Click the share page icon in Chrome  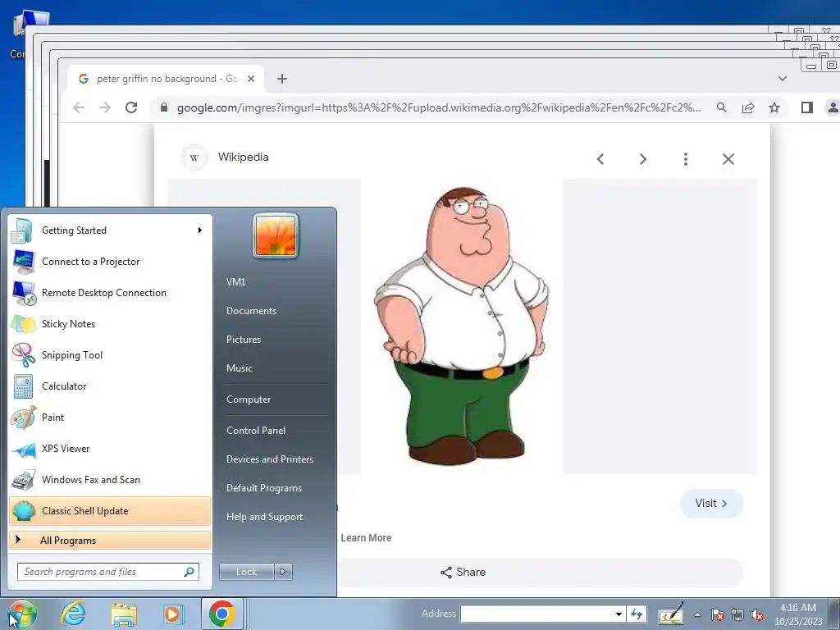(748, 107)
